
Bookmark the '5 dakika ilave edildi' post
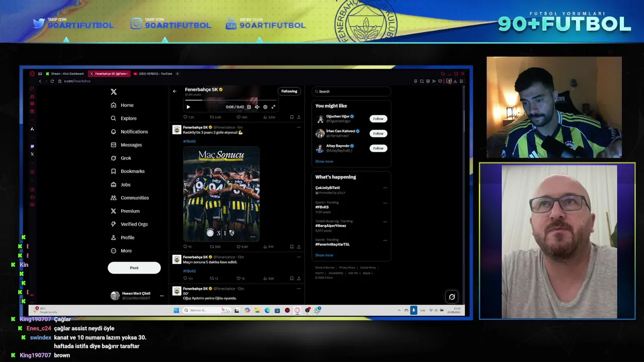(291, 278)
